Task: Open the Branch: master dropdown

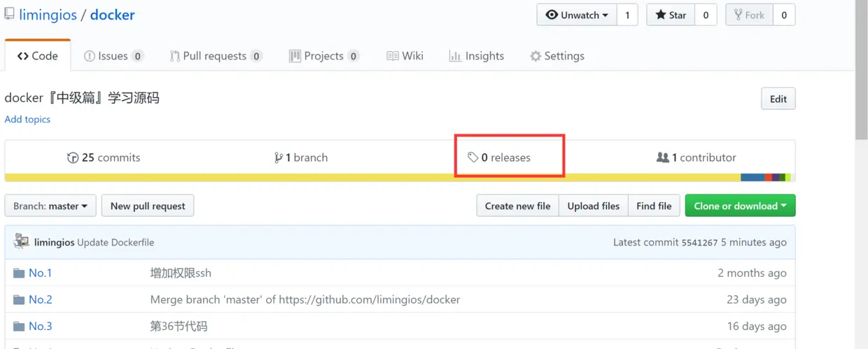Action: [50, 206]
